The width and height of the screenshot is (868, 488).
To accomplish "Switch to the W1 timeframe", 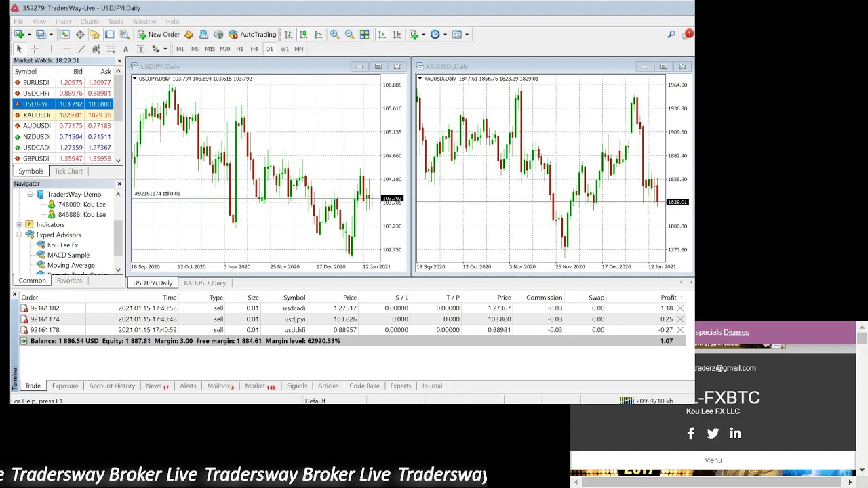I will click(284, 49).
